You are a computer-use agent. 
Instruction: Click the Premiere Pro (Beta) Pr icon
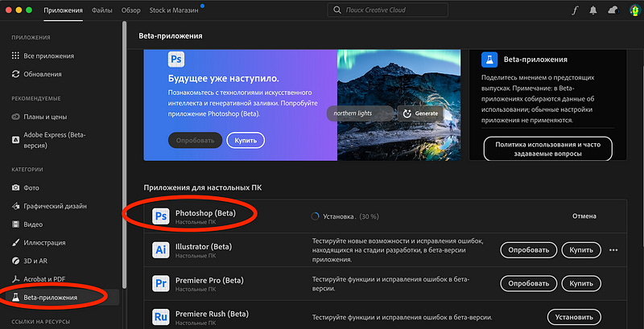160,283
